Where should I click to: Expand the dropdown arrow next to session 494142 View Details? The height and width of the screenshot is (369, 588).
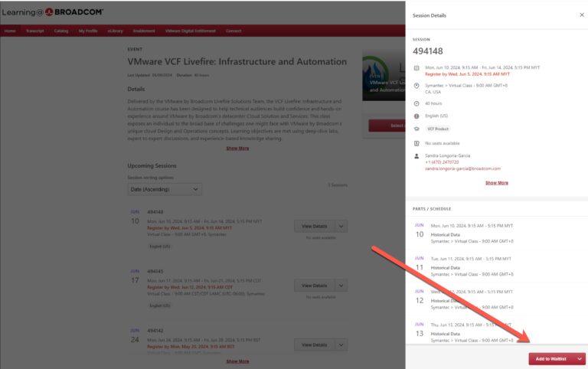(x=341, y=345)
